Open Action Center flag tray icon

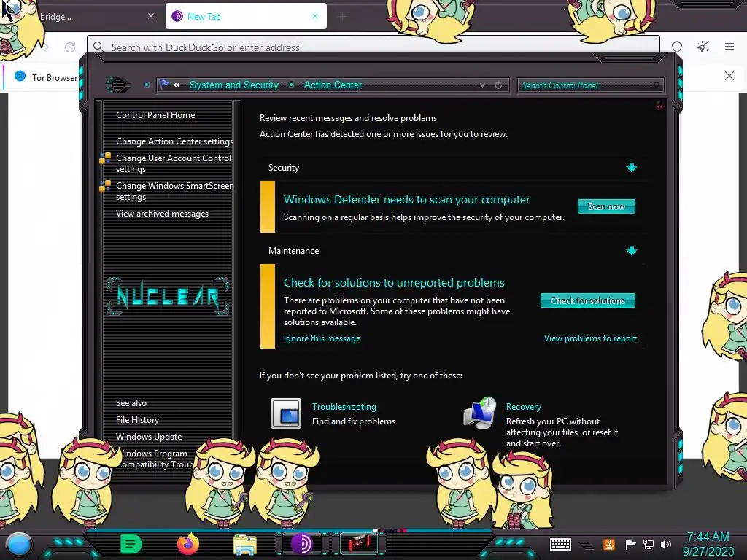(630, 544)
